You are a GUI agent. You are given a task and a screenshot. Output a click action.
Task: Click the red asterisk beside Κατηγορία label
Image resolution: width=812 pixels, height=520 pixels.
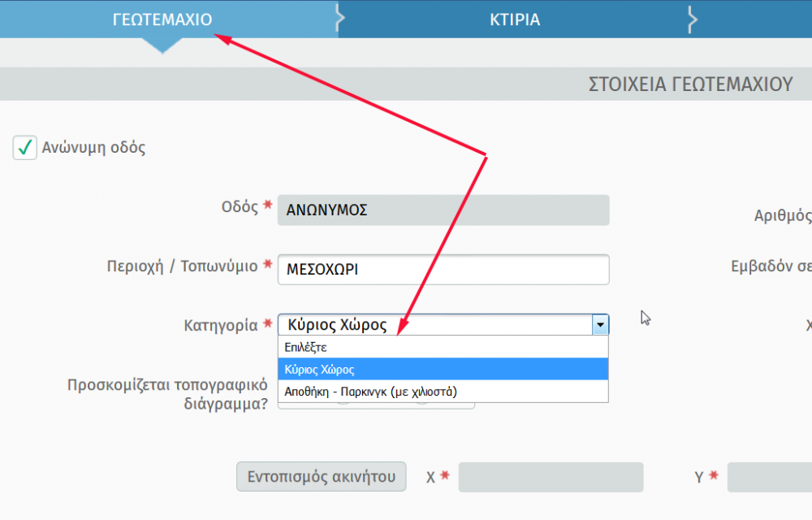(267, 325)
